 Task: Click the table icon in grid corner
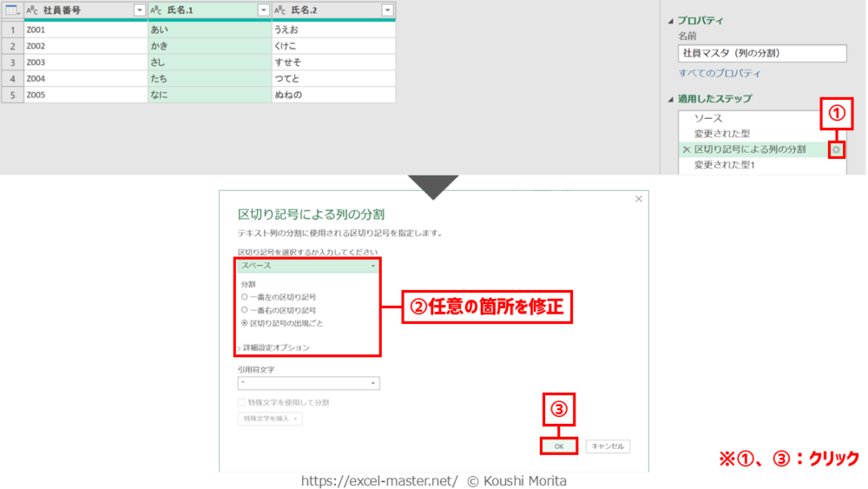click(11, 10)
